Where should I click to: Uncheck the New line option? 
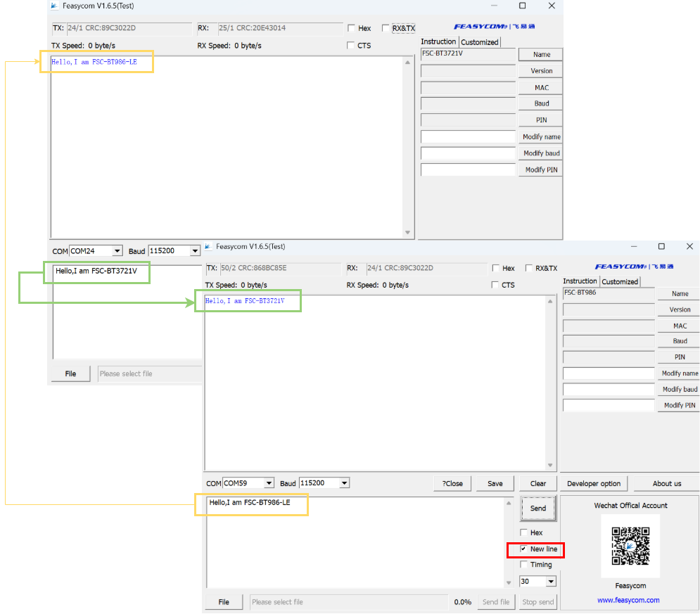coord(524,549)
